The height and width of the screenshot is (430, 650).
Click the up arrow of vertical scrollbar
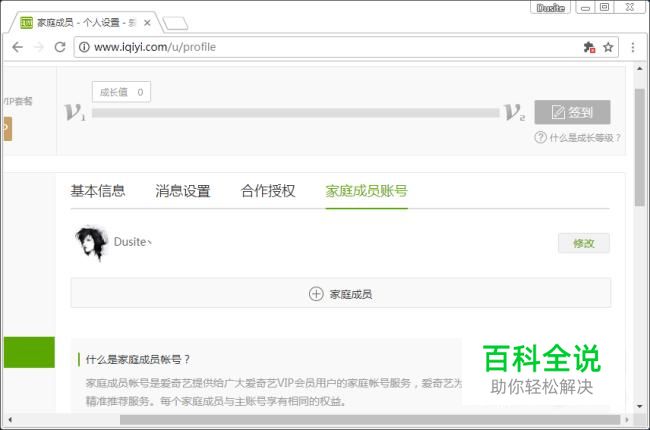(x=640, y=68)
